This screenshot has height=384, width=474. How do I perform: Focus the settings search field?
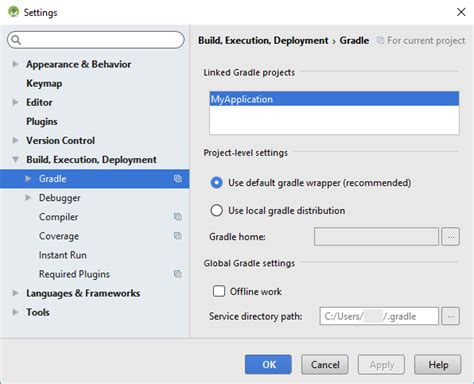coord(96,40)
